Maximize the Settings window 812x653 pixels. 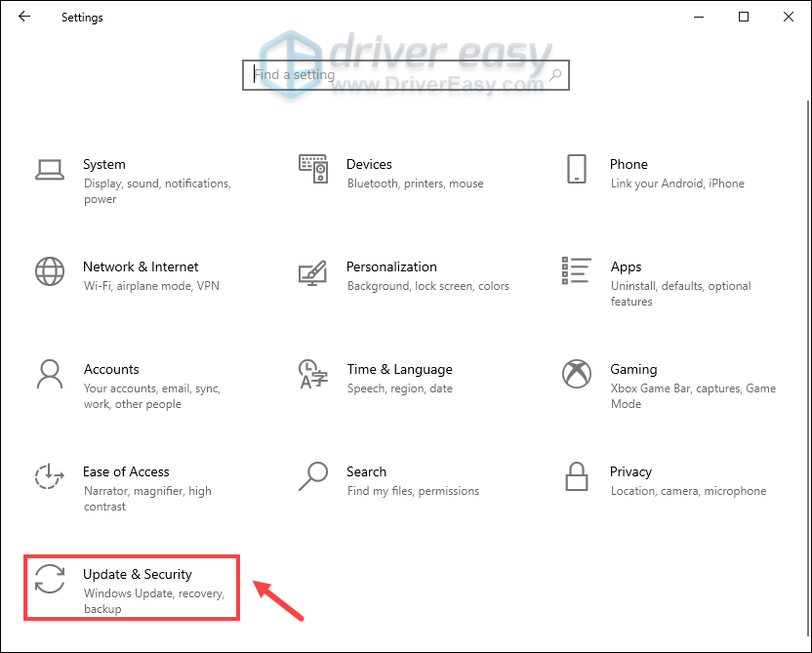pos(744,17)
